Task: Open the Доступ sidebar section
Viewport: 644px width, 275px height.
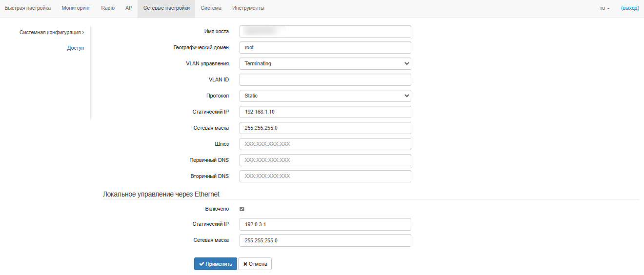Action: (x=76, y=48)
